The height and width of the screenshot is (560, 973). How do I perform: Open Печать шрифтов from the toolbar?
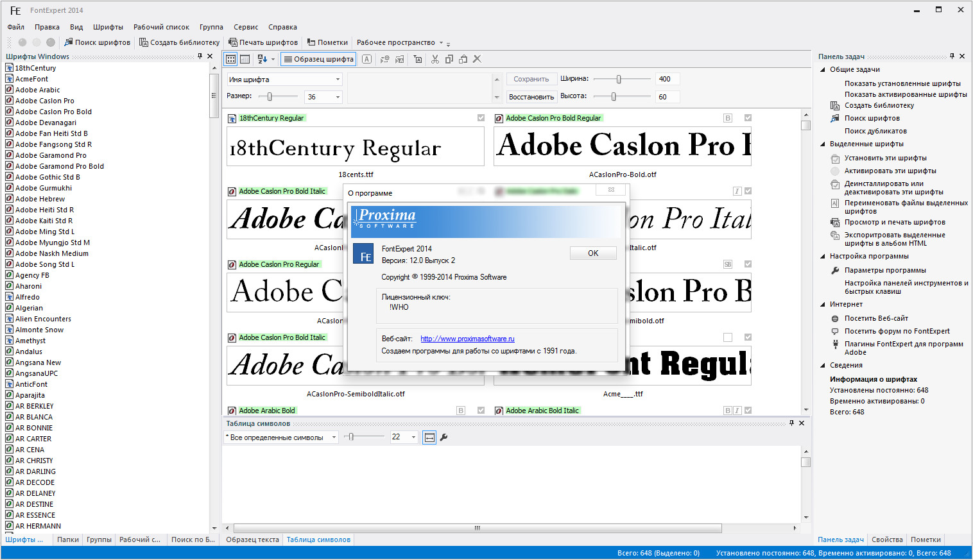(x=263, y=42)
